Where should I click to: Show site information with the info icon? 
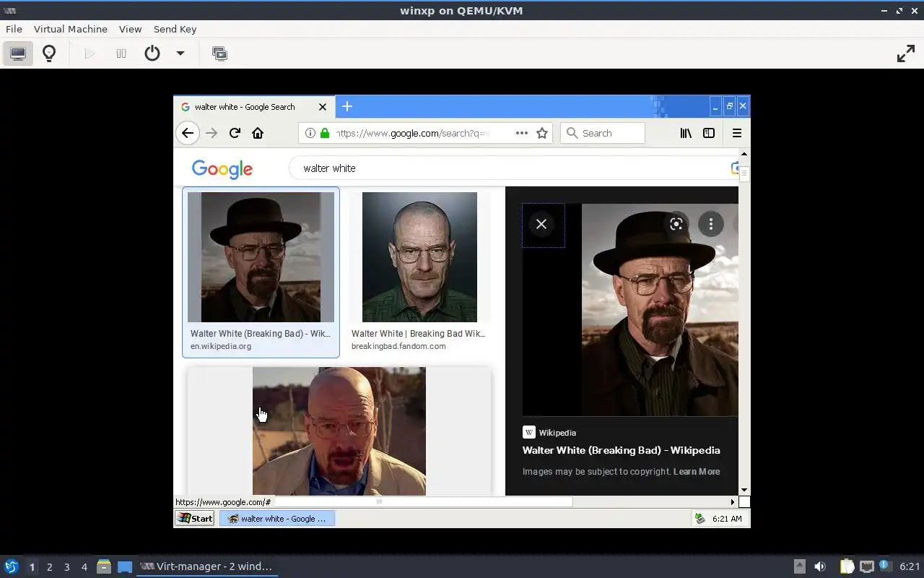pos(310,133)
